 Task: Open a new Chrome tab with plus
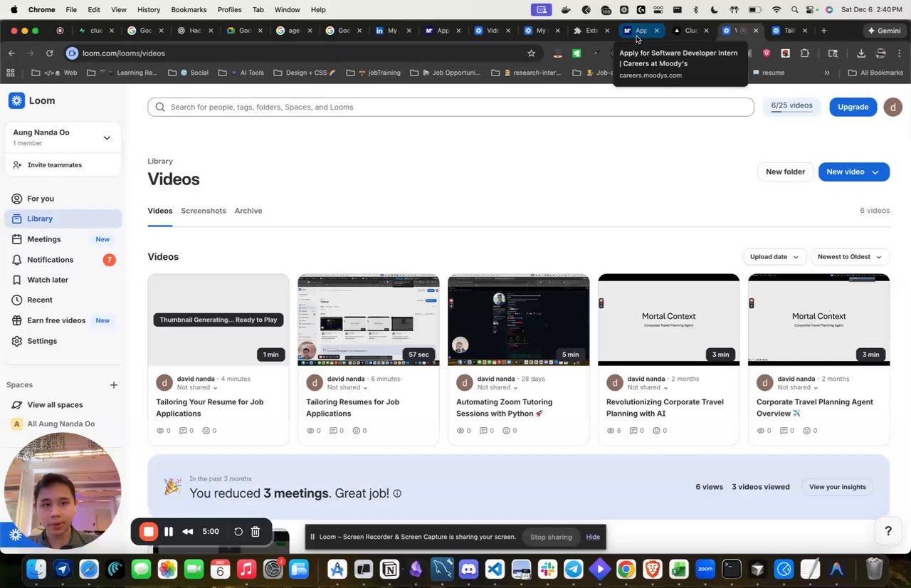coord(823,31)
